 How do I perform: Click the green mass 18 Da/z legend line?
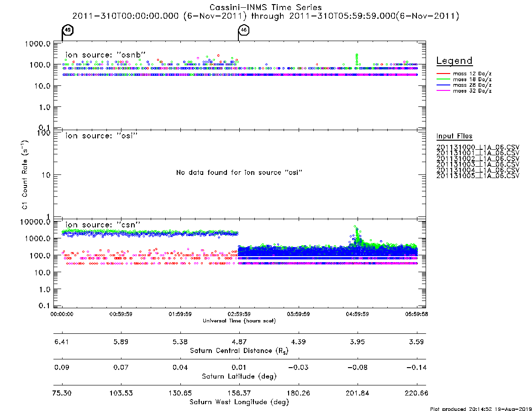pyautogui.click(x=443, y=79)
